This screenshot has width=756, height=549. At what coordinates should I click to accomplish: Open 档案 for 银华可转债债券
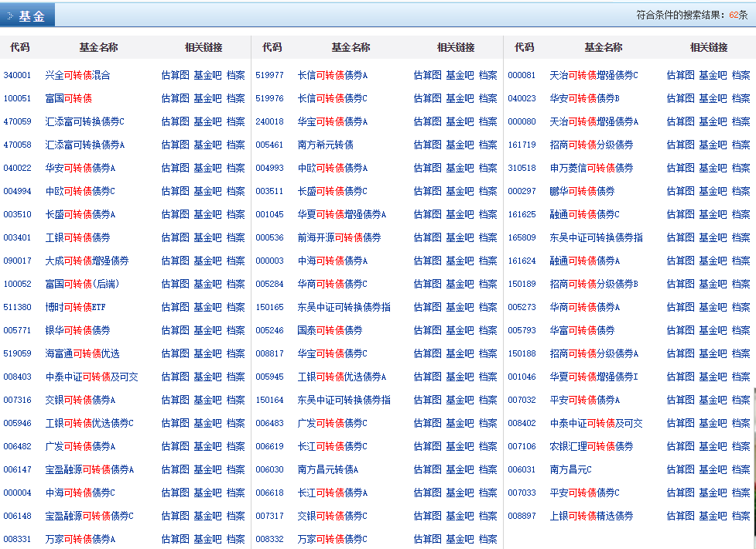235,330
